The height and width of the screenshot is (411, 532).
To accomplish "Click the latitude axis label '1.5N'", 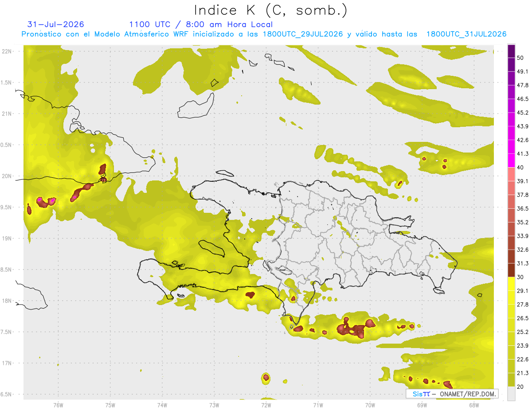I will pos(6,82).
